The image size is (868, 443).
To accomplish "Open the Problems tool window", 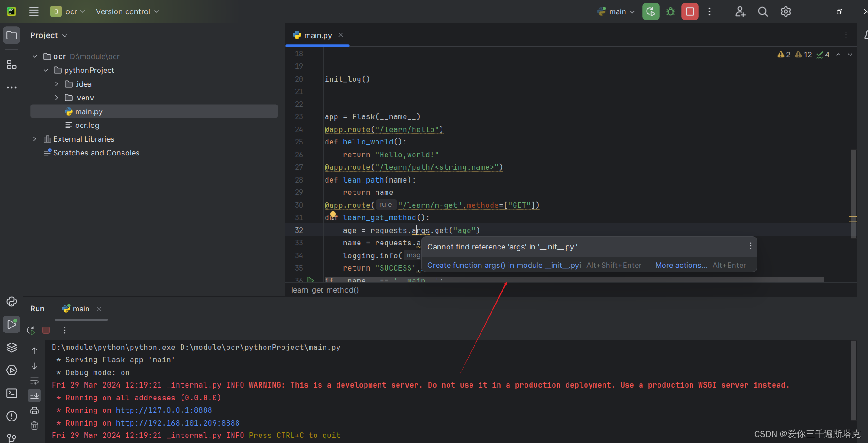I will coord(11,416).
